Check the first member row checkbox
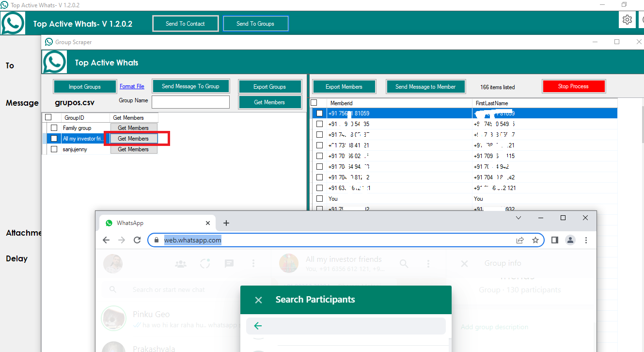The width and height of the screenshot is (644, 352). (319, 113)
